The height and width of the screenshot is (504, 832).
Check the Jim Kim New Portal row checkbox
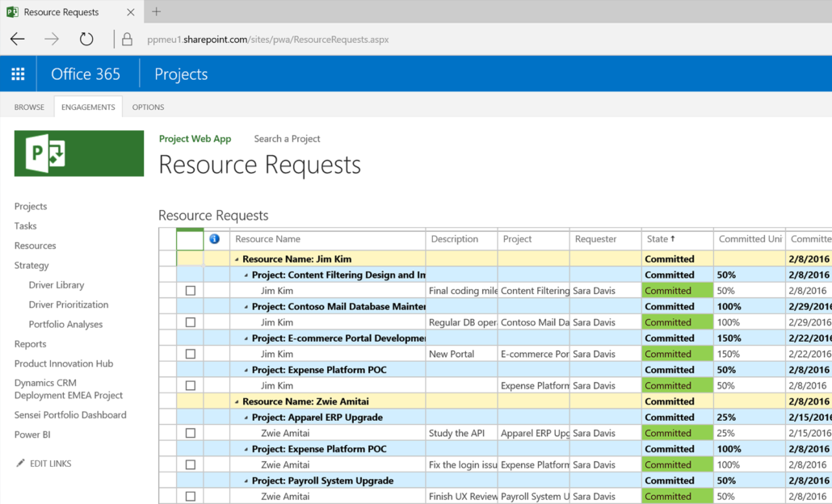[191, 354]
